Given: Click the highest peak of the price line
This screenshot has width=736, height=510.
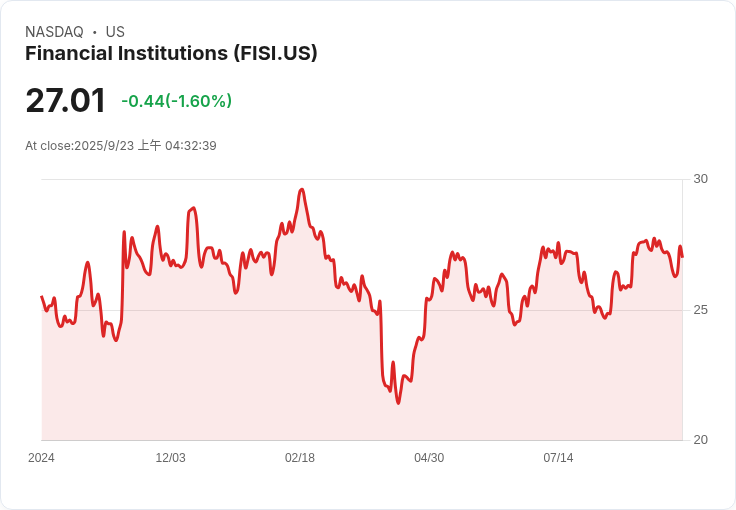Looking at the screenshot, I should (x=301, y=189).
